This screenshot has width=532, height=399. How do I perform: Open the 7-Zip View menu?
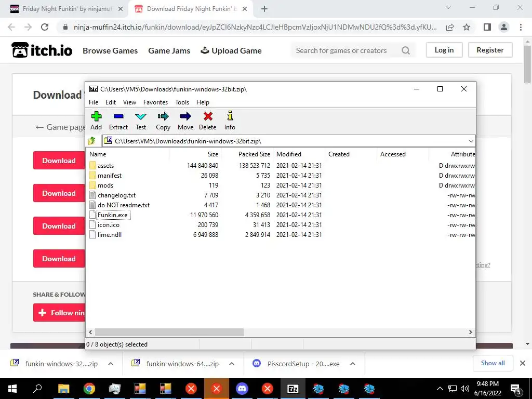pyautogui.click(x=129, y=102)
